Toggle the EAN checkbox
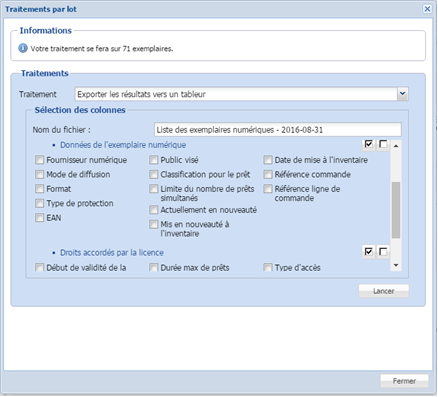438x397 pixels. 40,218
